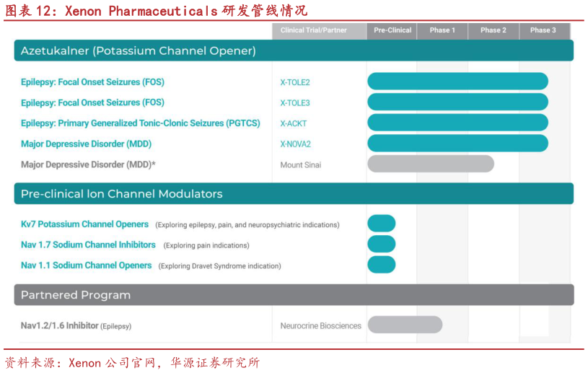The width and height of the screenshot is (588, 373).
Task: Click the Nav 1.1 pre-clinical progress pill
Action: coord(382,265)
